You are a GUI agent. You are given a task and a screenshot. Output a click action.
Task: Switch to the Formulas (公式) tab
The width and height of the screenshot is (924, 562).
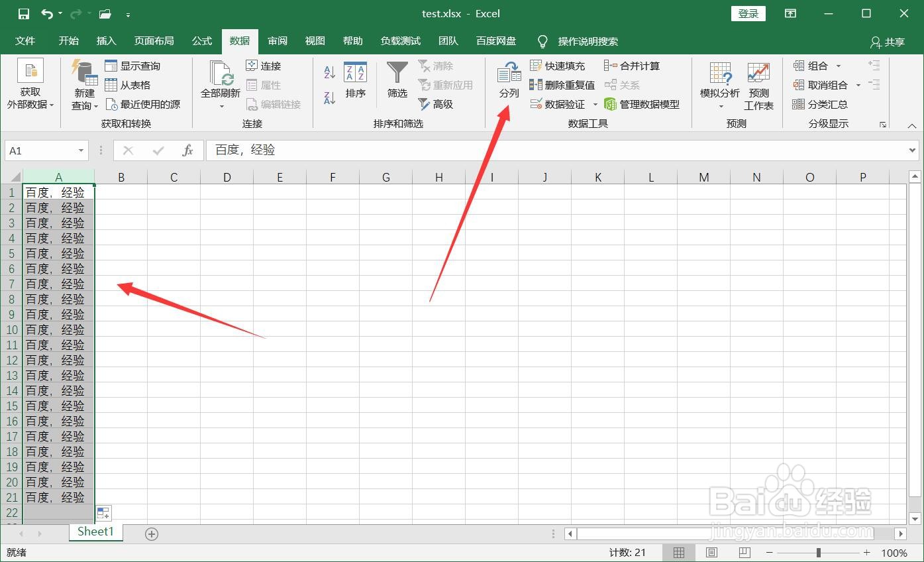point(202,41)
